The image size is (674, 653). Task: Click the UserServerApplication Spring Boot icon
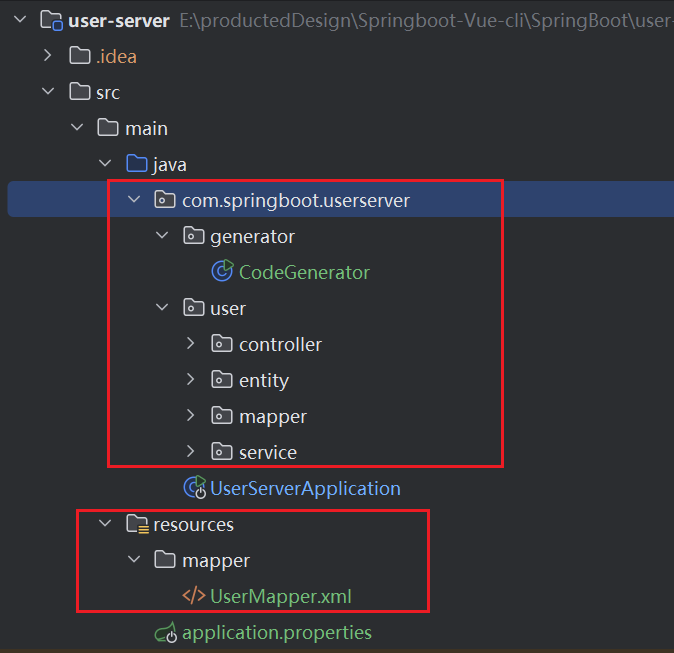coord(194,488)
